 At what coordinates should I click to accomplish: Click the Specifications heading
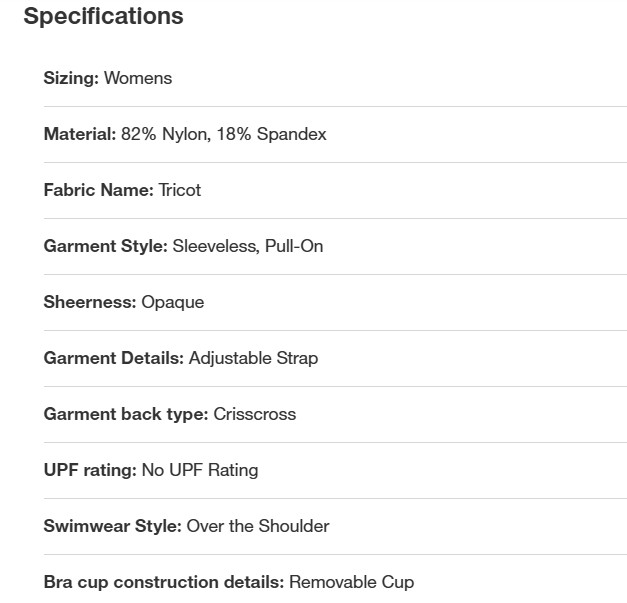[x=103, y=17]
